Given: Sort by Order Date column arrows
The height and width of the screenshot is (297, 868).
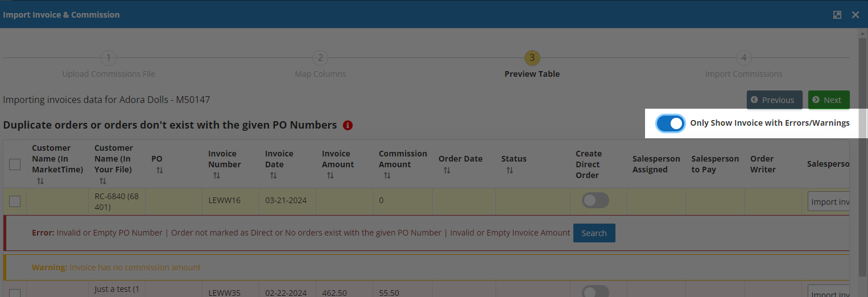Looking at the screenshot, I should click(x=447, y=170).
